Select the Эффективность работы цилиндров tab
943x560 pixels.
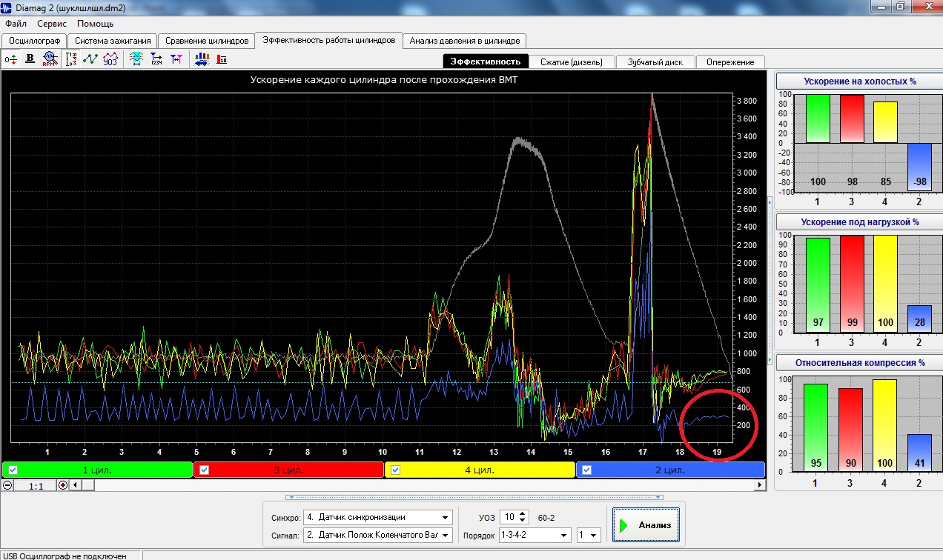point(329,40)
